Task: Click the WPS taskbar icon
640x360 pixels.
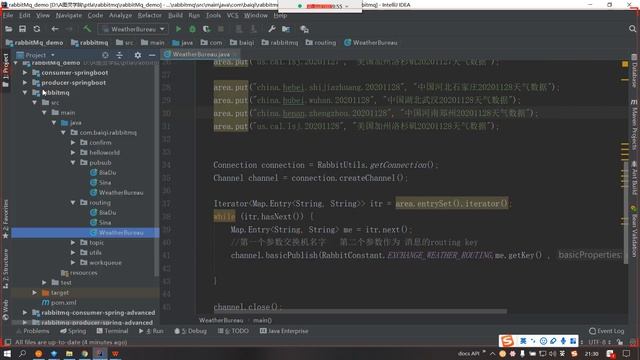Action: [x=115, y=353]
